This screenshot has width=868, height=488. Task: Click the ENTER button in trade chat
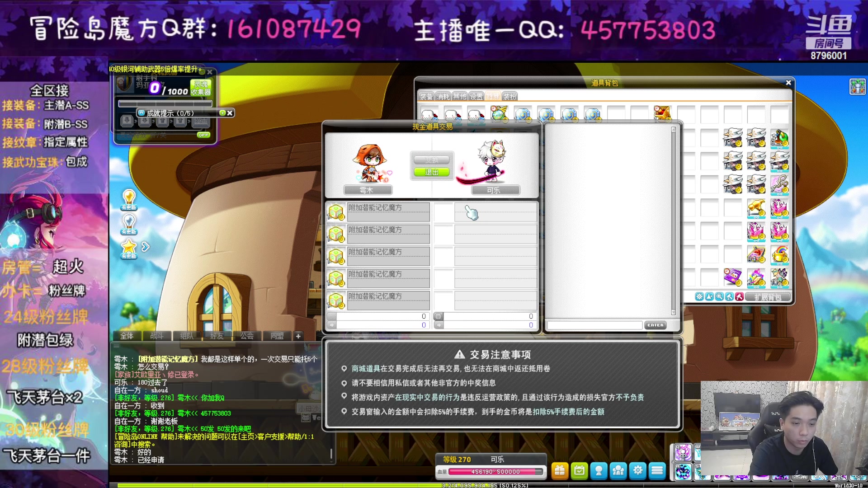656,325
